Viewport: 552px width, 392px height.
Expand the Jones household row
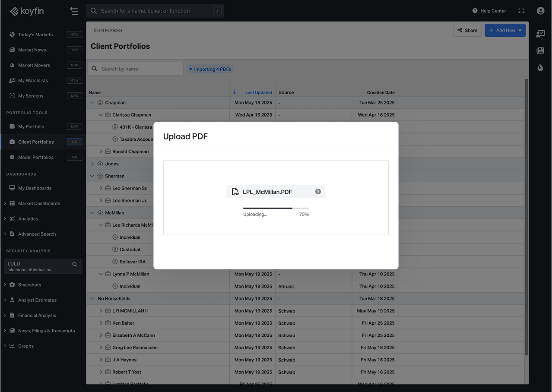(92, 163)
